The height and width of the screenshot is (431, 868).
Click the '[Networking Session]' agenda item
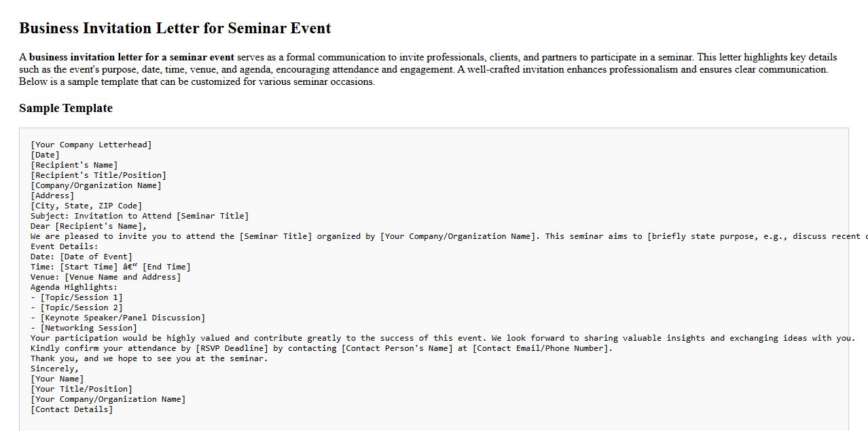[x=88, y=328]
